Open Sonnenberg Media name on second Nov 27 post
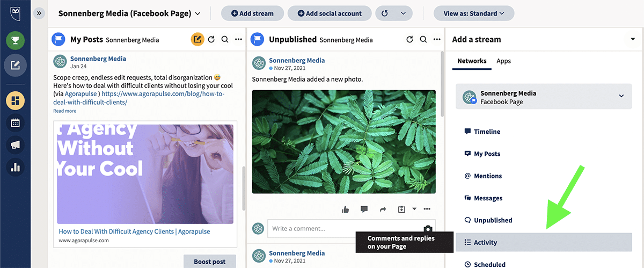 [x=297, y=253]
